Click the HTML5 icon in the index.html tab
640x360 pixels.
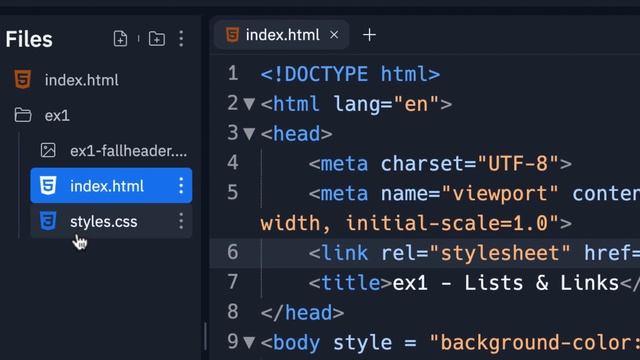232,35
